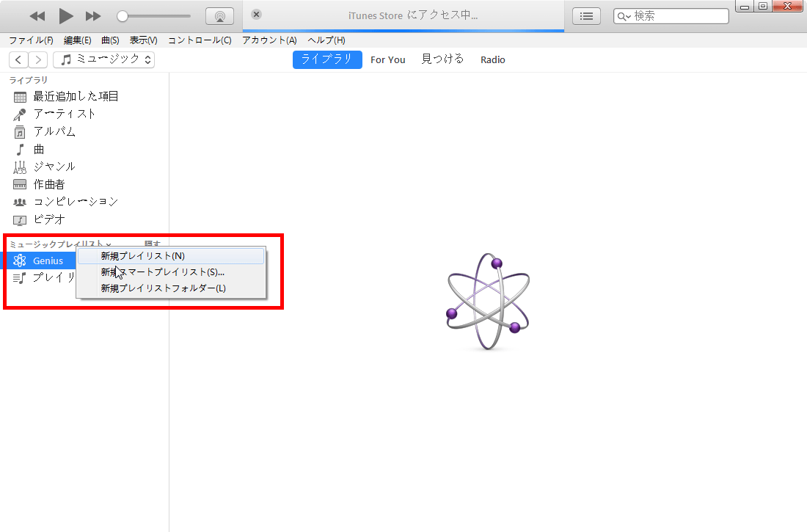Click the grid icon beside 最近追加した項目
807x532 pixels.
click(20, 97)
